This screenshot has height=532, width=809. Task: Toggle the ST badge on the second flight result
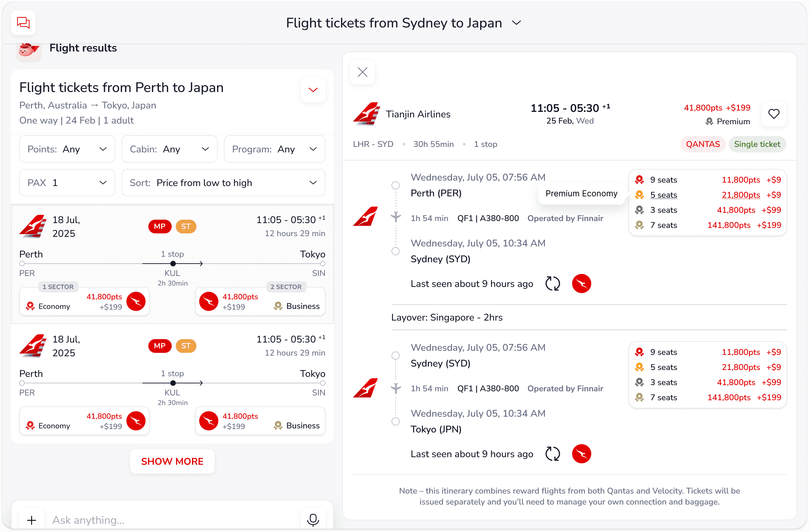(x=186, y=346)
